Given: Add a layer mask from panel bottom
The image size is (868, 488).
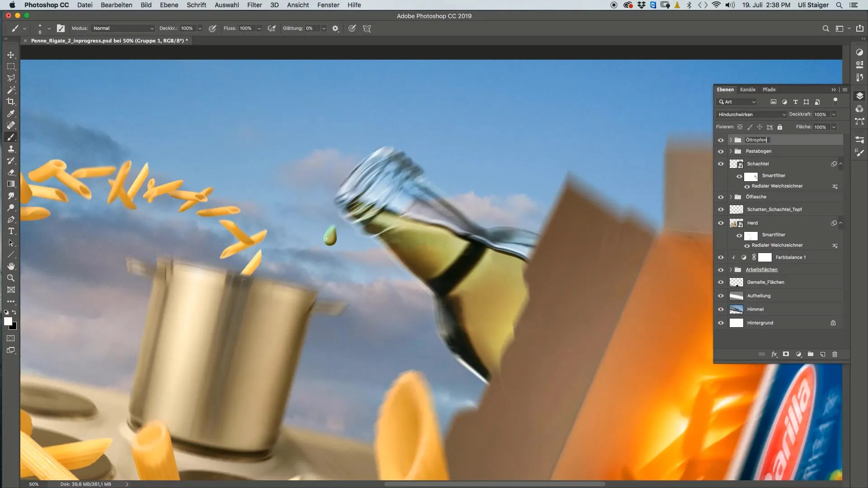Looking at the screenshot, I should pos(786,354).
